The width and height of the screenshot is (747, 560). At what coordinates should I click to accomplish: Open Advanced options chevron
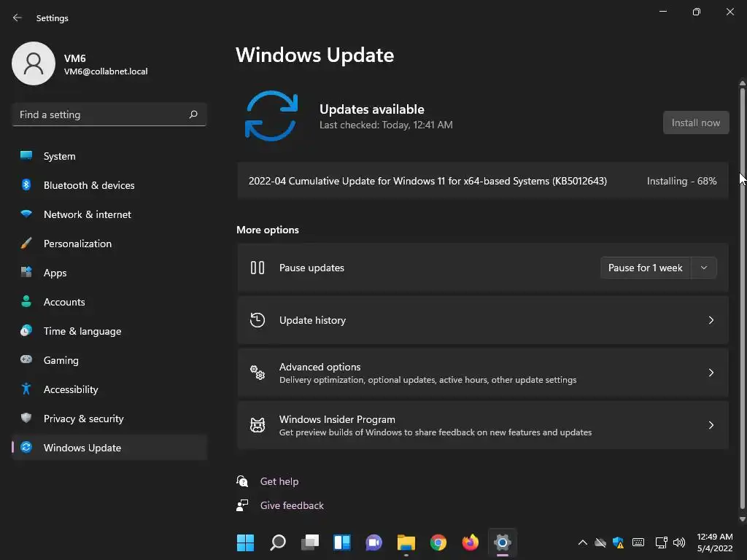click(x=711, y=373)
